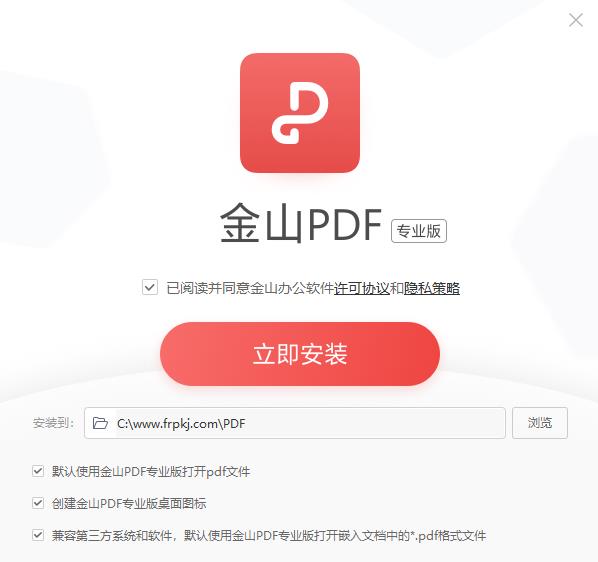Screen dimensions: 598x562
Task: Open the 隐私策略 privacy policy link
Action: click(x=432, y=288)
